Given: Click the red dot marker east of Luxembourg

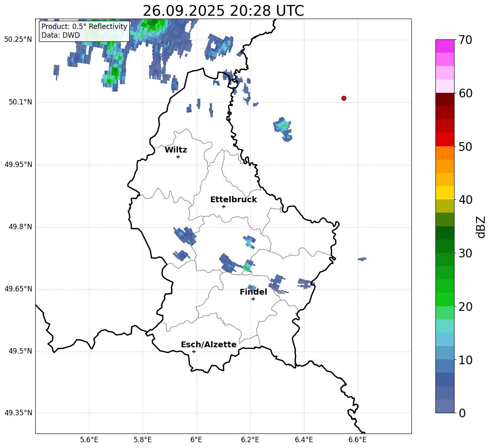Looking at the screenshot, I should (x=343, y=98).
